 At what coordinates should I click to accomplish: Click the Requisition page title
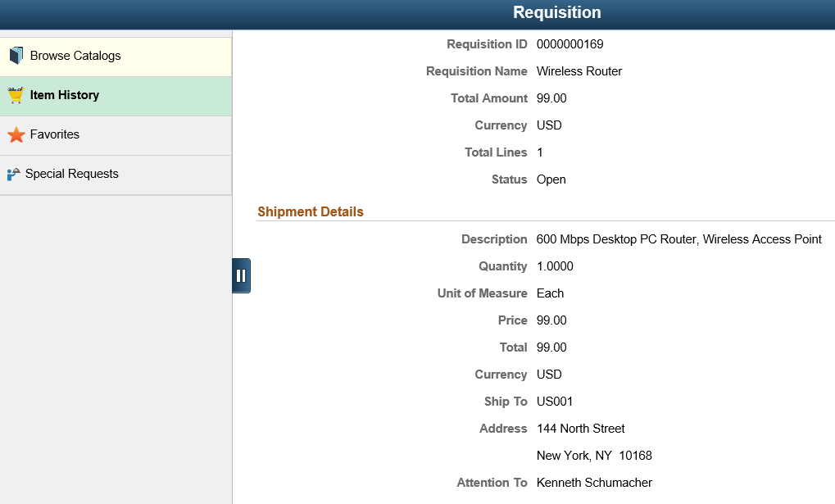[x=557, y=12]
